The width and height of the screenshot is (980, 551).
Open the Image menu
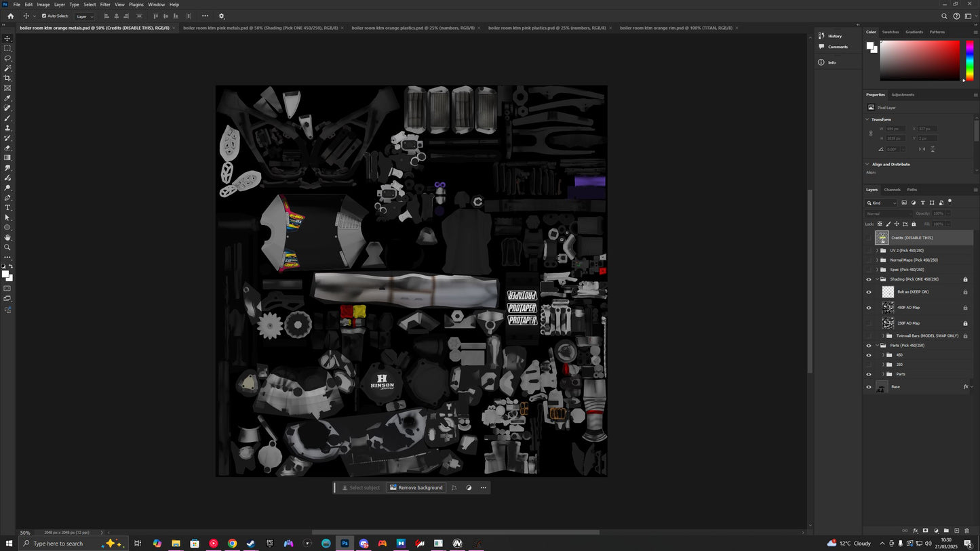click(x=43, y=5)
